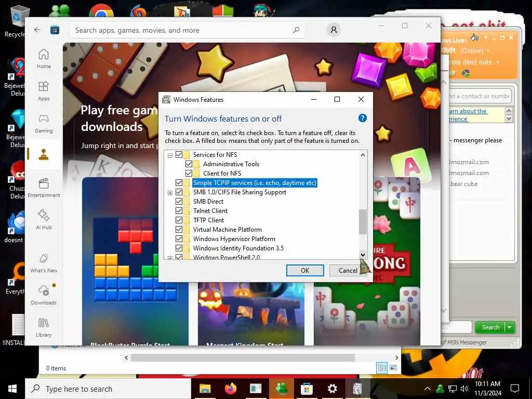Viewport: 532px width, 399px height.
Task: Open AI Hub in Store sidebar
Action: click(44, 220)
